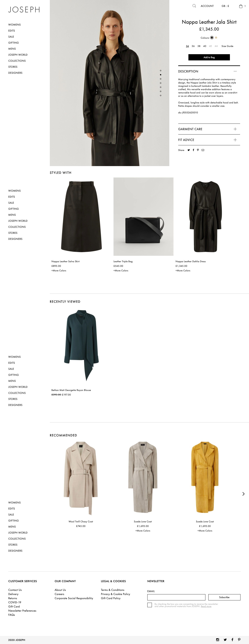Open Instagram icon in footer
Viewport: 249px width, 644px height.
pos(217,639)
